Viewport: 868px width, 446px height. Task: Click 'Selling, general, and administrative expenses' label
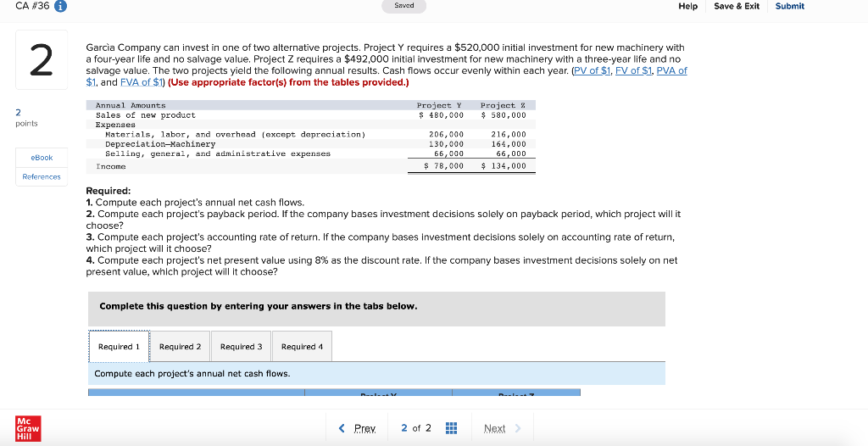218,153
